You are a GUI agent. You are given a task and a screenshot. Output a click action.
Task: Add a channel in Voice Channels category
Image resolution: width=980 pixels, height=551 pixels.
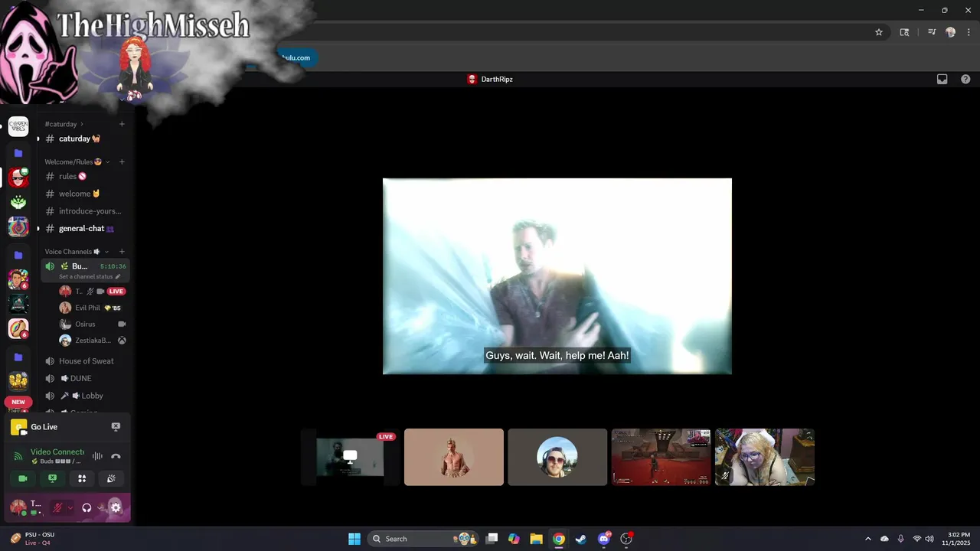coord(122,252)
